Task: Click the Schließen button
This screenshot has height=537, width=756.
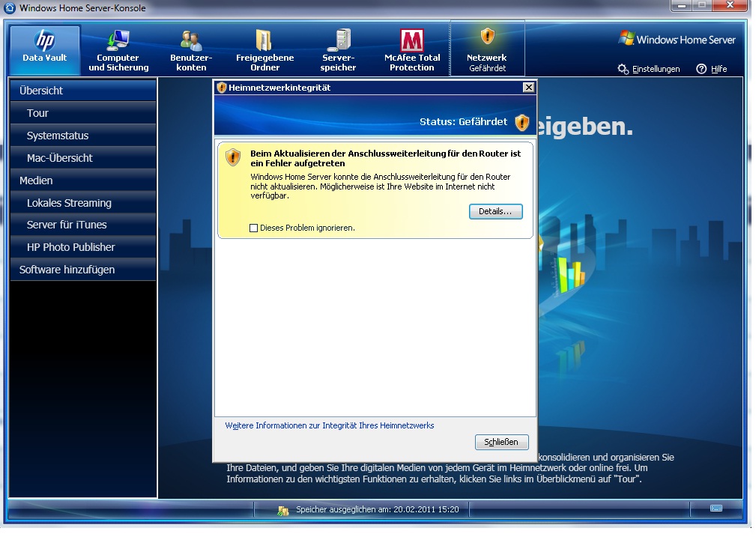Action: click(501, 442)
